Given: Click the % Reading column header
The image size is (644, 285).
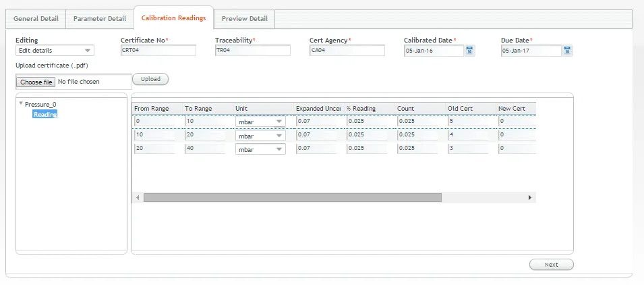Looking at the screenshot, I should (369, 109).
